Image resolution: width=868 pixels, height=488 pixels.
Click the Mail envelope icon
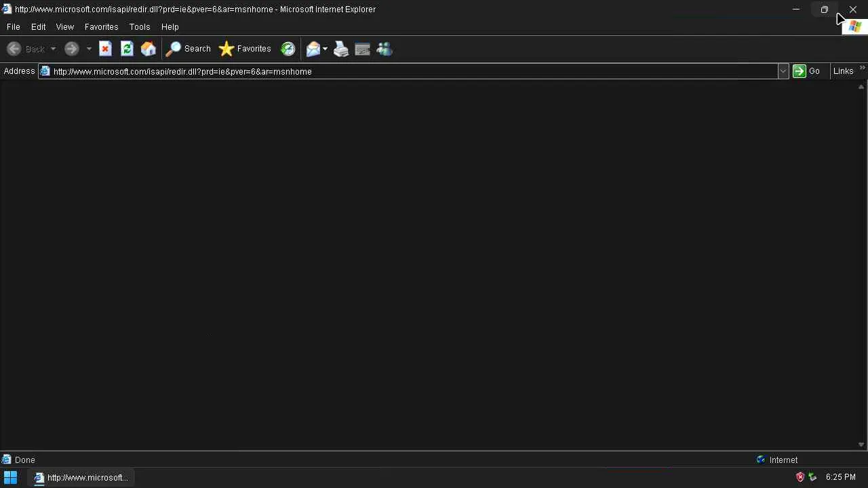pyautogui.click(x=313, y=49)
